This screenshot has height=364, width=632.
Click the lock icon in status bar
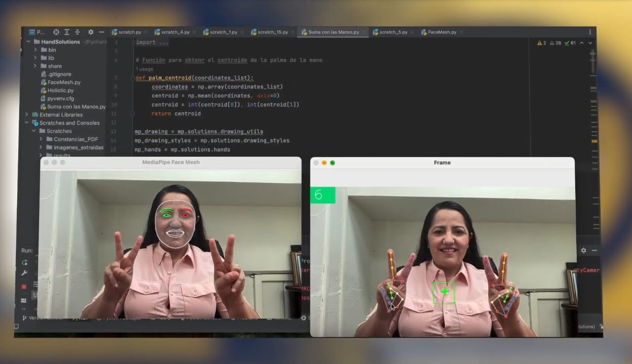point(601,327)
